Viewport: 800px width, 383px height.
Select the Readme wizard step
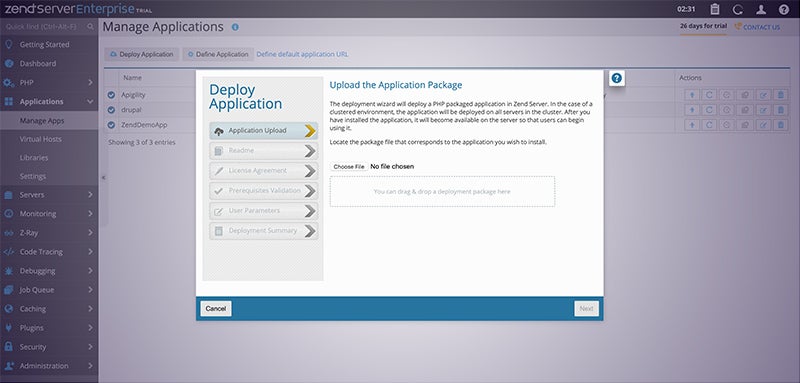click(263, 151)
